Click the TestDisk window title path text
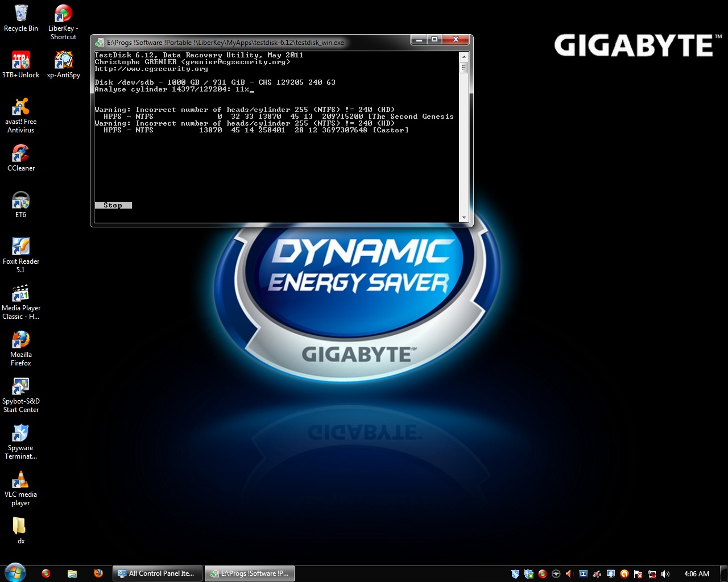This screenshot has width=728, height=582. [x=225, y=43]
